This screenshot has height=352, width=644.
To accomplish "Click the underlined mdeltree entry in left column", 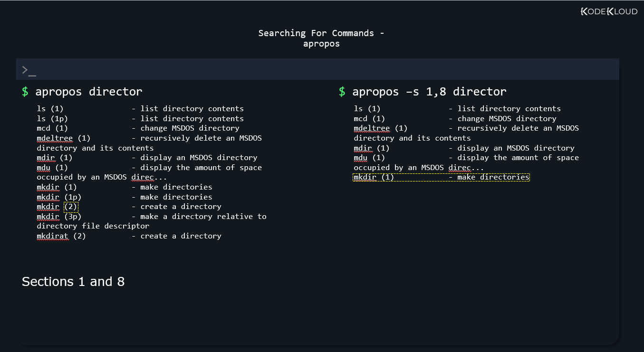I will tap(55, 138).
